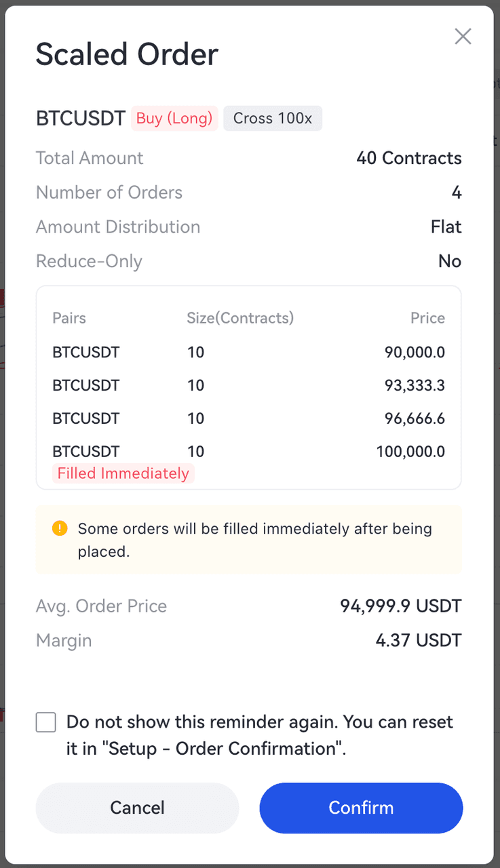Click the Price column header

(x=427, y=319)
